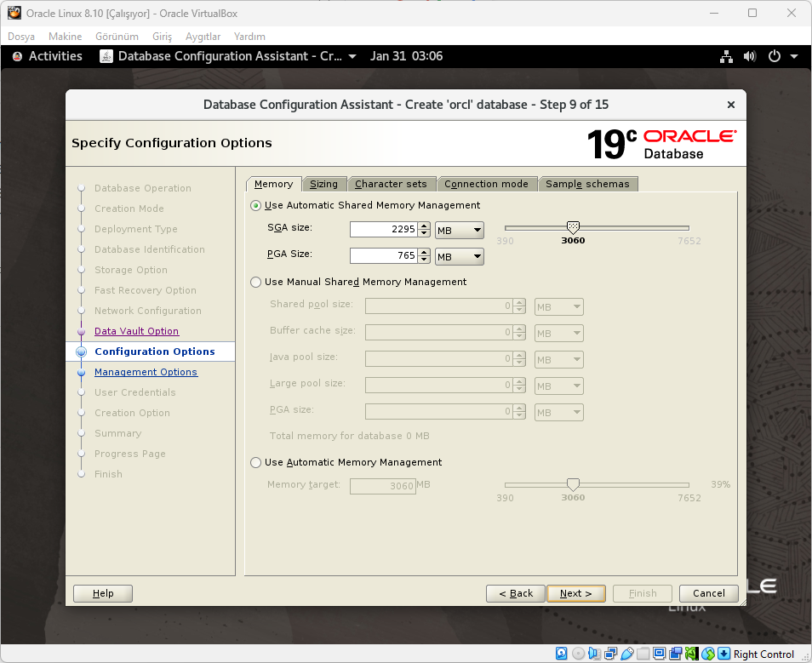Select the Configuration Options step
The image size is (812, 663).
tap(154, 352)
